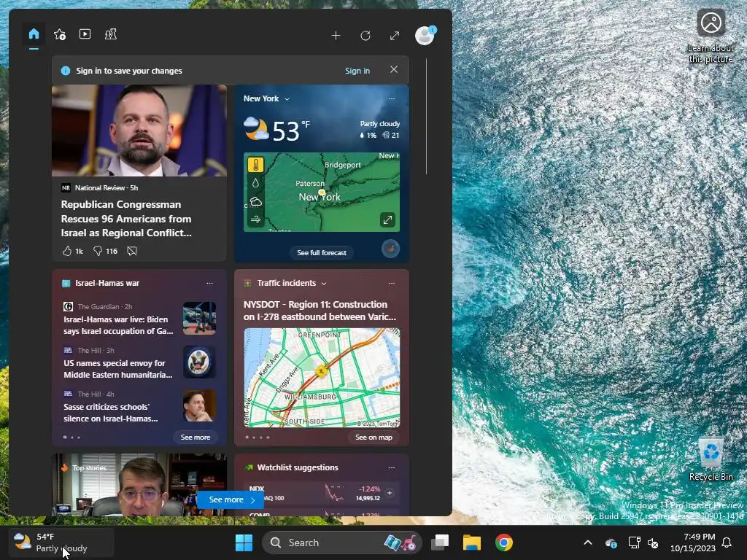Open the taskbar weather widget button
747x560 pixels.
coord(61,542)
